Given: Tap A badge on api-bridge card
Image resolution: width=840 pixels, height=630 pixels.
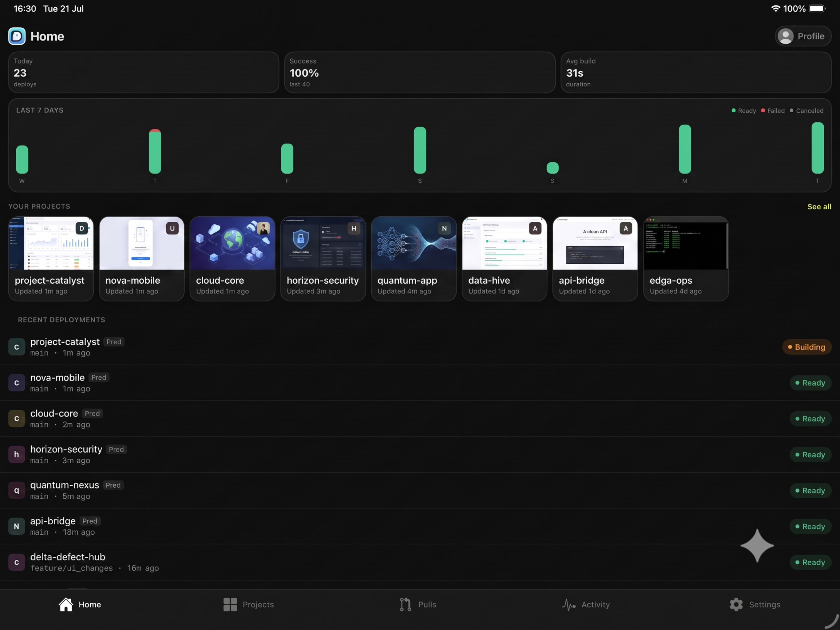Looking at the screenshot, I should pos(626,228).
